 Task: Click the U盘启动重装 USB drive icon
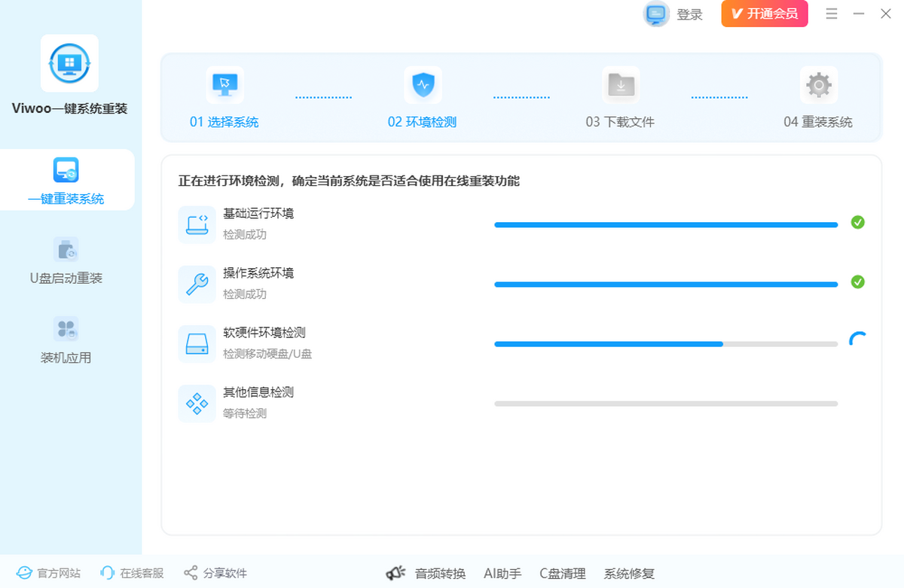pos(66,249)
